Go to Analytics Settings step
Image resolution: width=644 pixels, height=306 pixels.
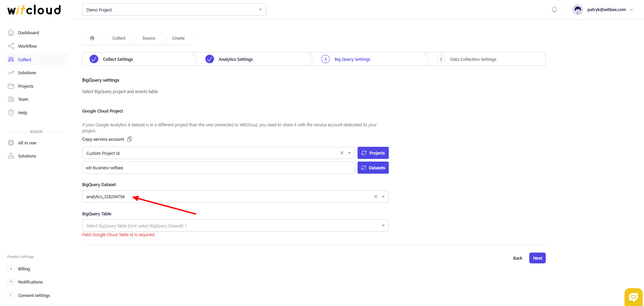coord(236,59)
